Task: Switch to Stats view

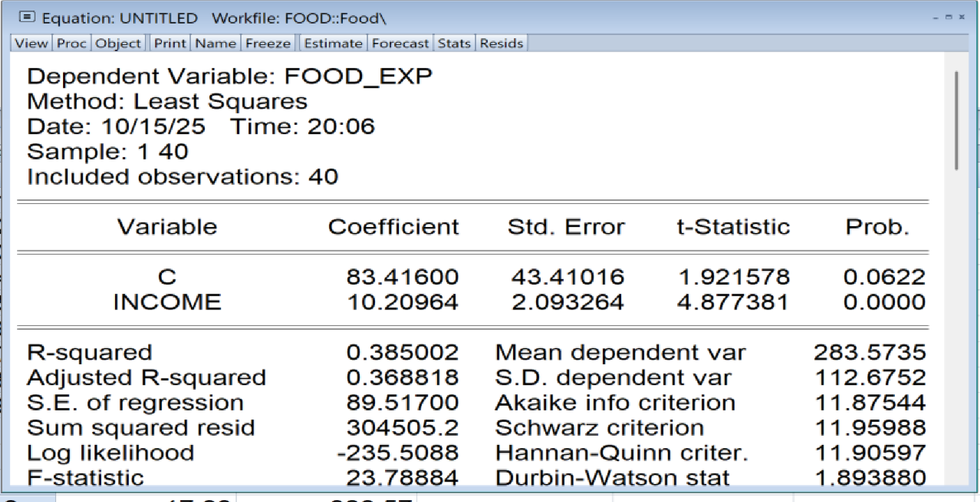Action: 454,43
